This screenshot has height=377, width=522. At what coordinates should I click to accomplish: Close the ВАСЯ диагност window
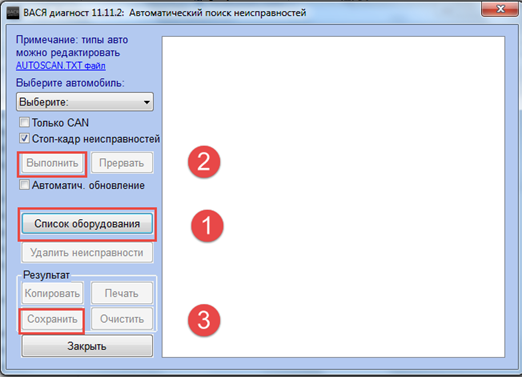pos(500,9)
